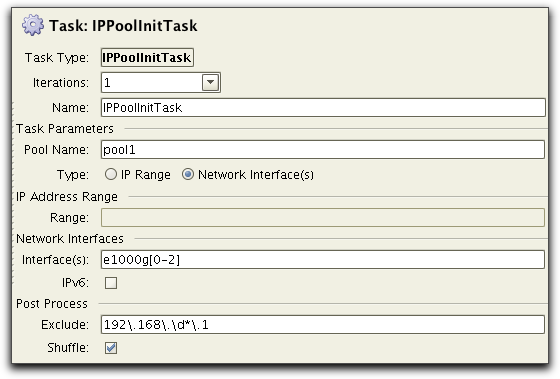
Task: Click the Interface(s) field with e1000g[0-2]
Action: pos(323,260)
